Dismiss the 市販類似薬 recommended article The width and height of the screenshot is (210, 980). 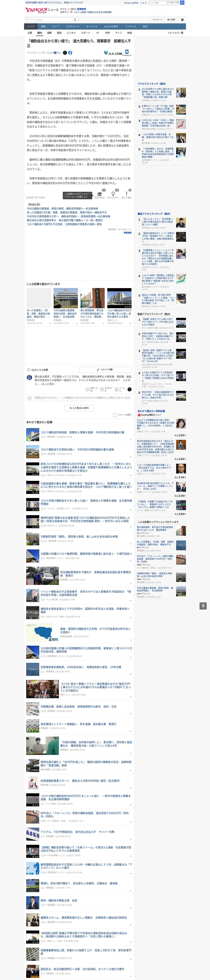tap(131, 714)
